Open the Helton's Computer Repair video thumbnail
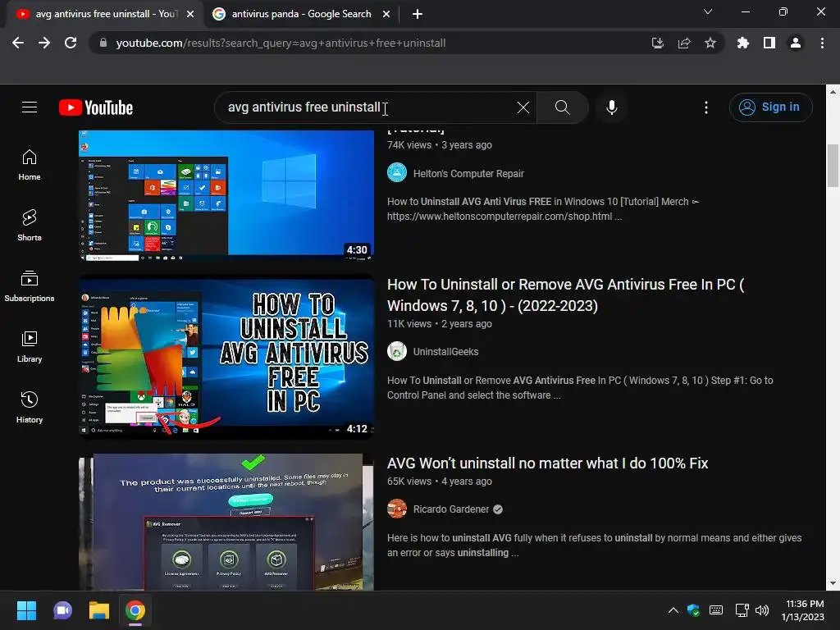 [x=226, y=195]
